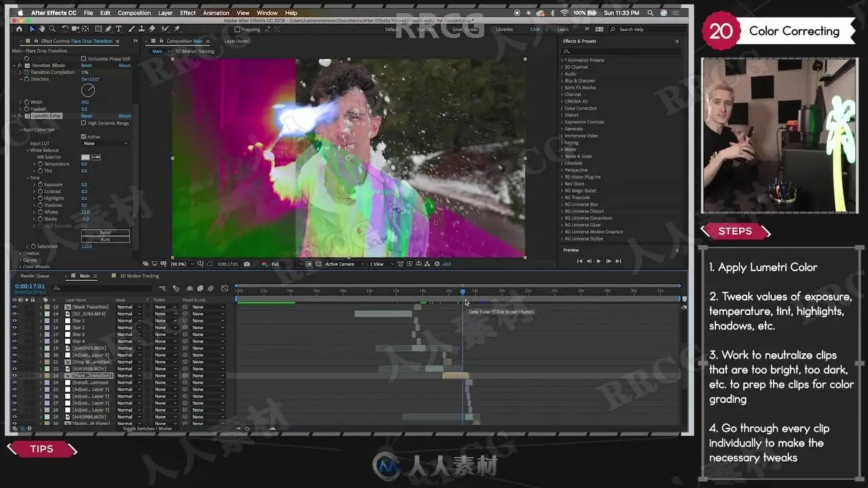Click Reset for Lumetri Color effect
This screenshot has height=488, width=868.
(x=87, y=116)
